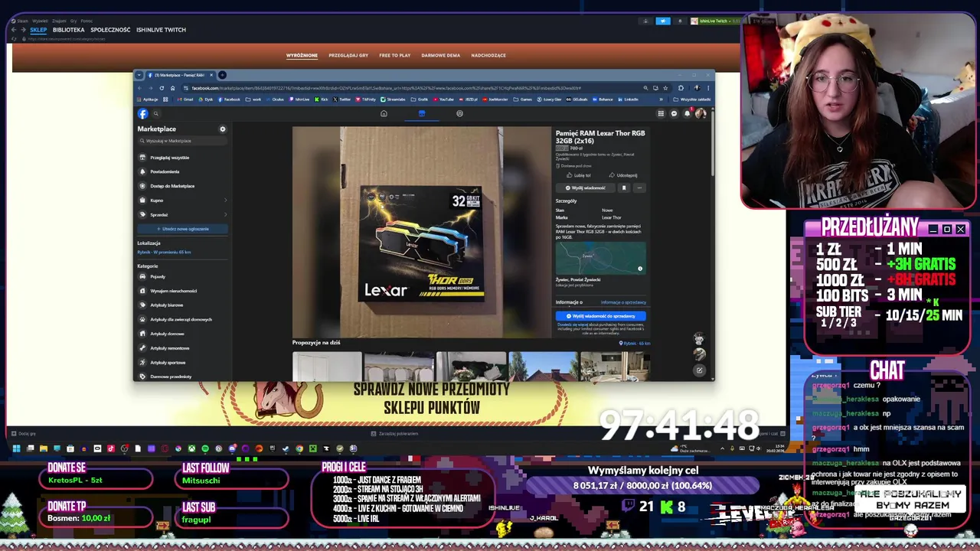Open Facebook account profile avatar

pos(701,113)
